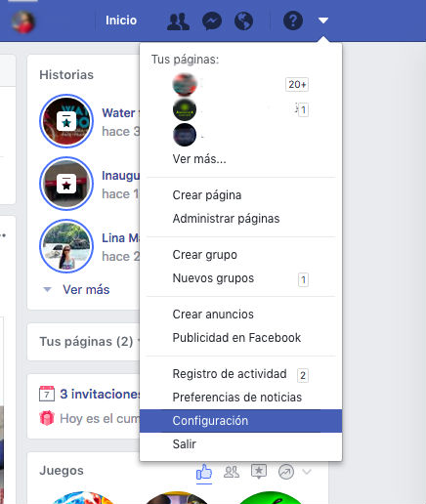Click the Lina M... story name link
The image size is (426, 504).
click(x=120, y=238)
